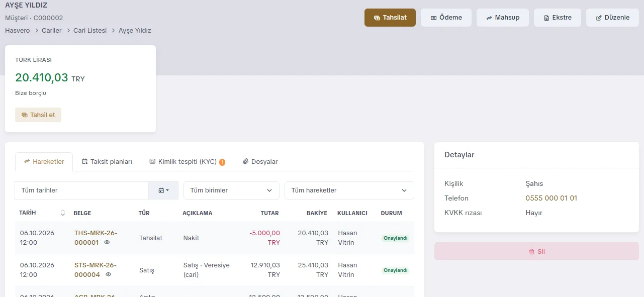Viewport: 644px width, 297px height.
Task: Preview document STS-MRK-26-000004 with its eye icon
Action: (108, 274)
